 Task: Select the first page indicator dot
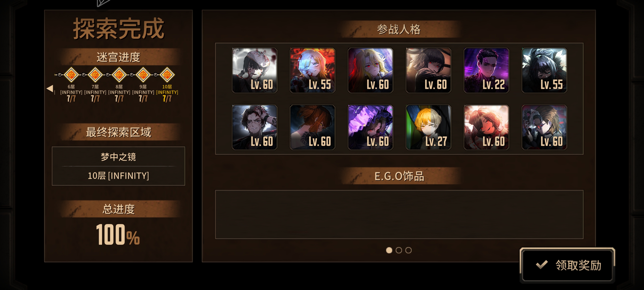(389, 250)
